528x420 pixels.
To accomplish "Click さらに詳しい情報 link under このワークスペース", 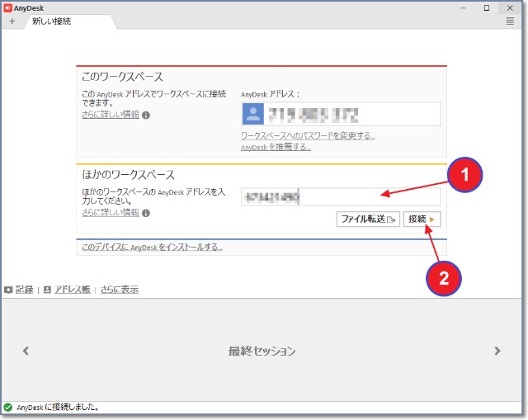I will point(110,115).
